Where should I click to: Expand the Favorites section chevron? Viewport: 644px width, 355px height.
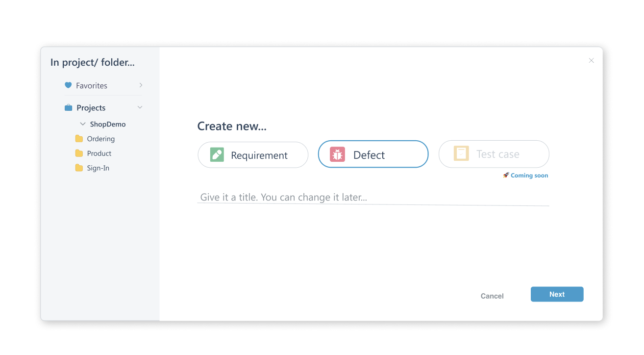141,85
